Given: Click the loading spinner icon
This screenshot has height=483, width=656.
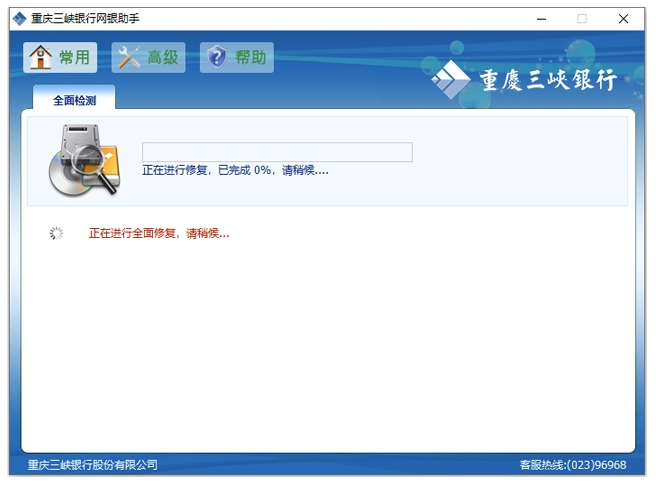Looking at the screenshot, I should point(56,233).
